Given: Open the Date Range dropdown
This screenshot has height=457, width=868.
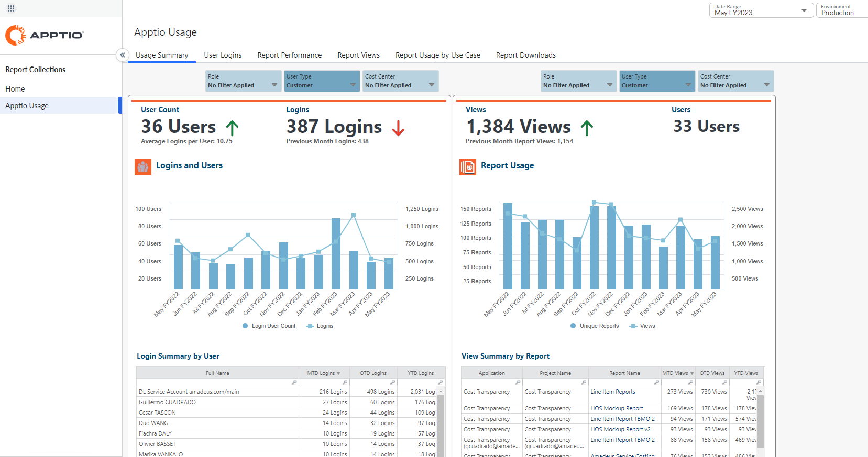Looking at the screenshot, I should pos(762,10).
